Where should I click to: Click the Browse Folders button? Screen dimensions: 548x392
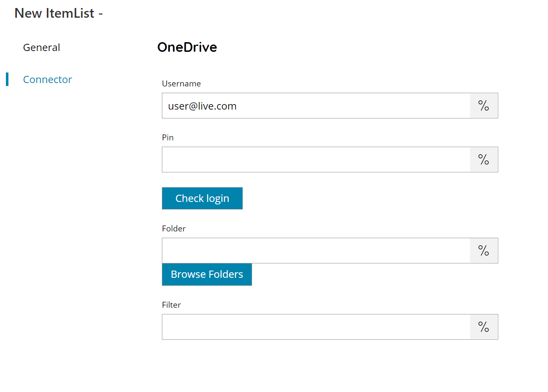click(x=207, y=274)
